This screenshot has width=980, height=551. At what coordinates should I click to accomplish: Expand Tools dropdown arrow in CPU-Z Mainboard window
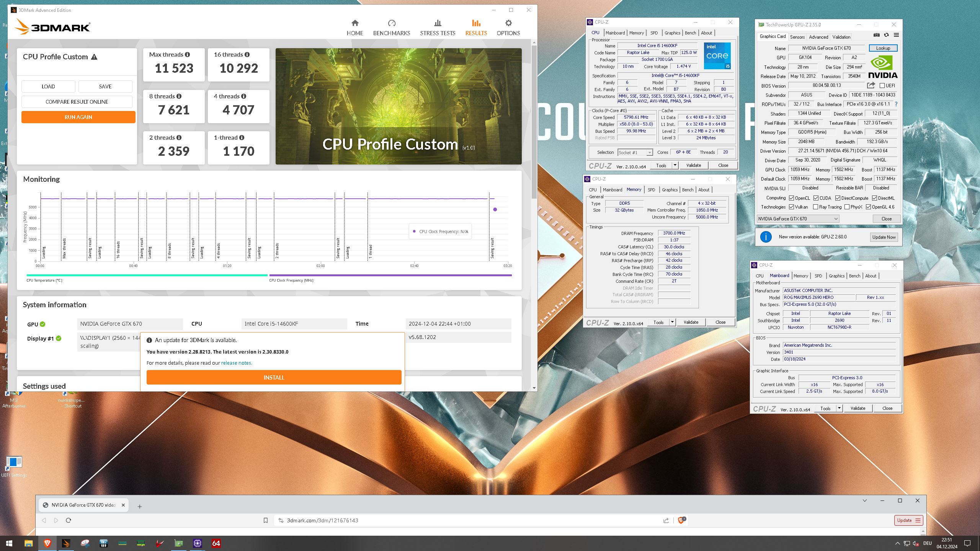tap(839, 408)
